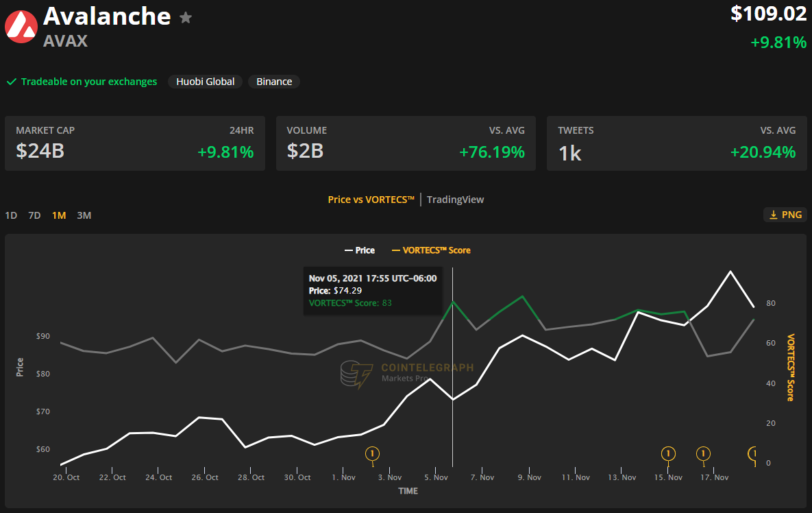Image resolution: width=812 pixels, height=513 pixels.
Task: Download the chart as PNG
Action: point(785,215)
